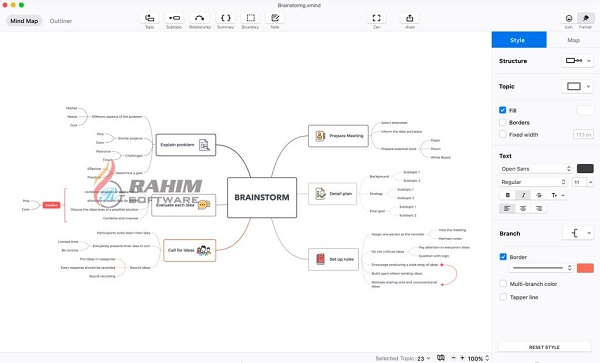Select the Detail plan topic
Viewport: 600px width, 363px height.
click(332, 194)
